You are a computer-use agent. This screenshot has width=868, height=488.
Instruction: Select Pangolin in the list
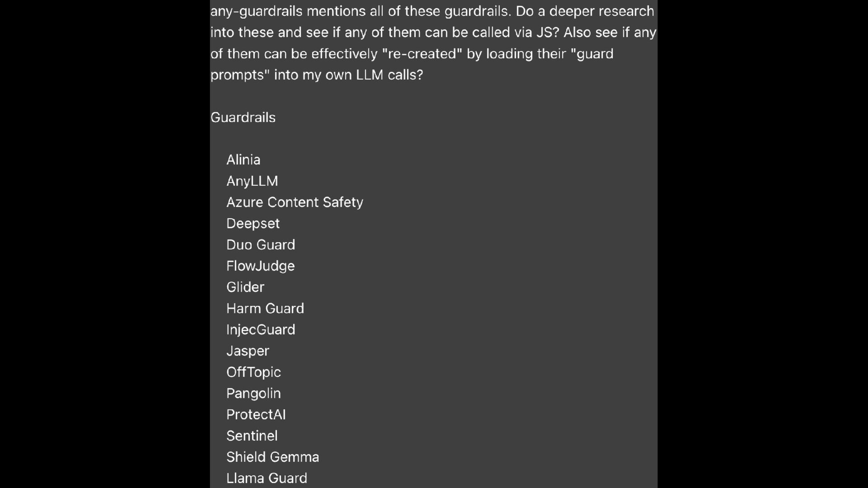pyautogui.click(x=253, y=394)
